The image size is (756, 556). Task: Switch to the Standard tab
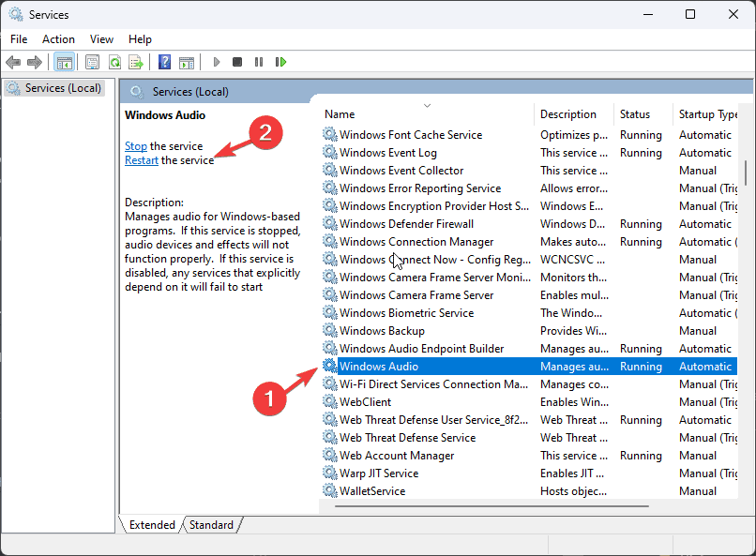[x=211, y=525]
